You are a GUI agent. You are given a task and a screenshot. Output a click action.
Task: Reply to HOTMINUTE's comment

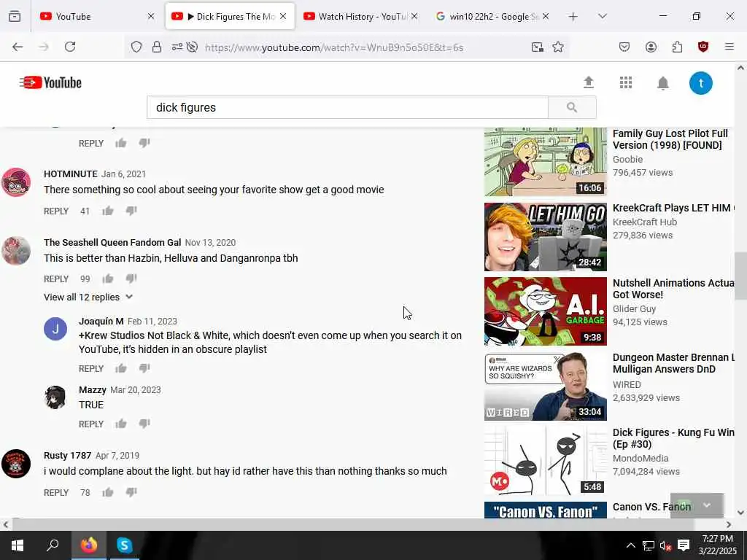coord(56,211)
